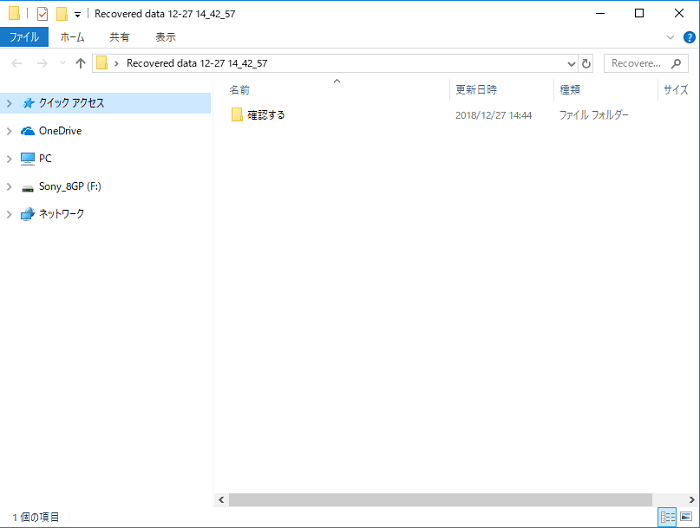
Task: Expand the PC tree node
Action: (9, 159)
